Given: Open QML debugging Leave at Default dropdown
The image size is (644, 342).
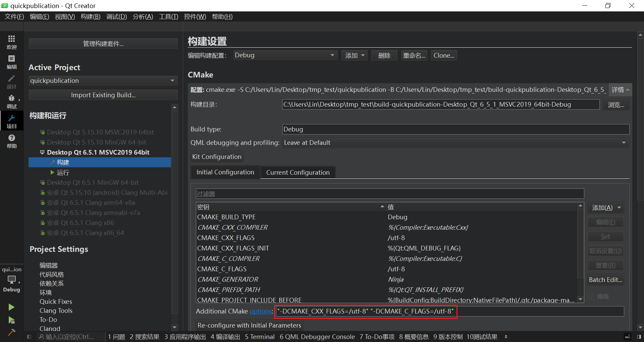Looking at the screenshot, I should pyautogui.click(x=456, y=143).
